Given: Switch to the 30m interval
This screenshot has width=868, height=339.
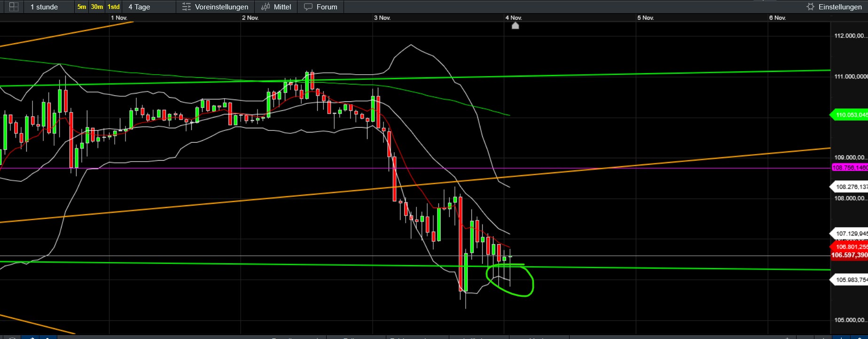Looking at the screenshot, I should click(x=97, y=7).
